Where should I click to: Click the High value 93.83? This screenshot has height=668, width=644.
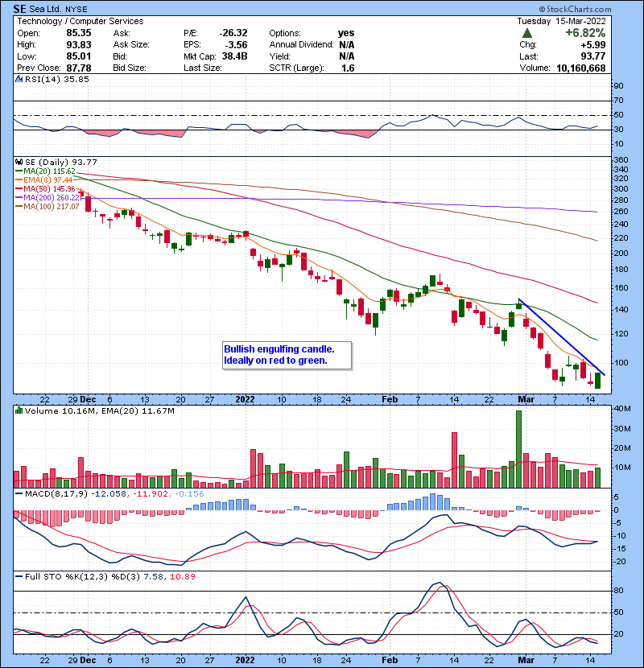click(79, 45)
